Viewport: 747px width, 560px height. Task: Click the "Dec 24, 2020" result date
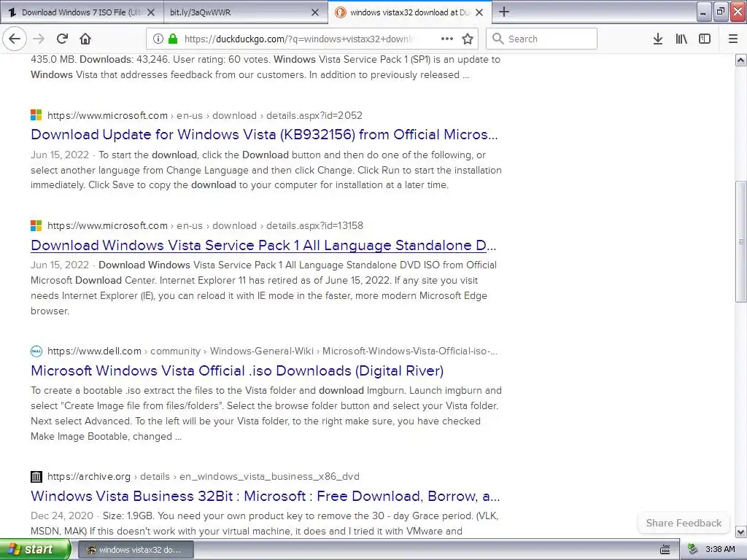tap(62, 516)
